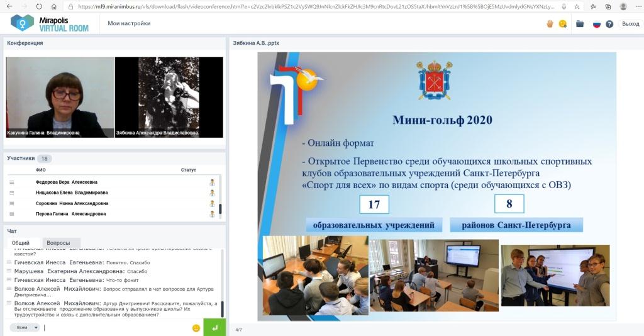Click Волков's message starting 'Артур Дмитриевич!'
This screenshot has width=644, height=336.
pyautogui.click(x=116, y=309)
